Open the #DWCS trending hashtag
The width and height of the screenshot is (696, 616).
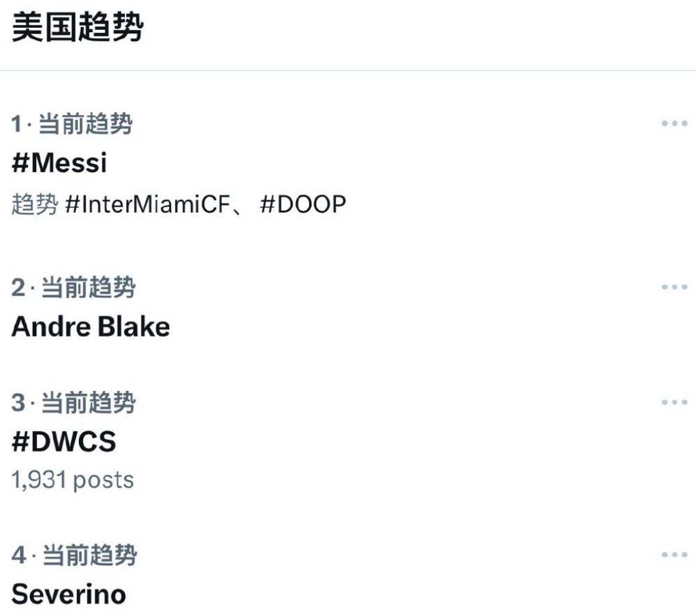pos(63,442)
